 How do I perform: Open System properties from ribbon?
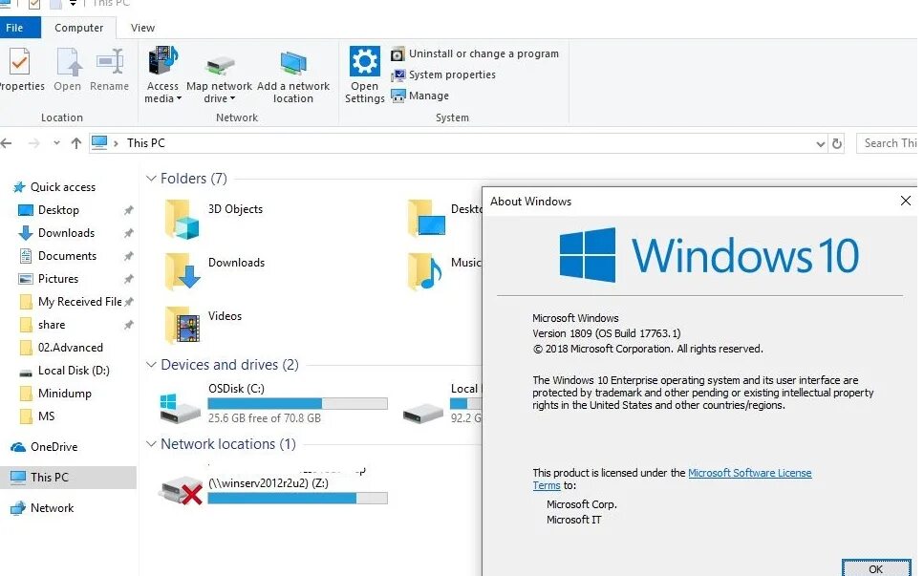443,75
